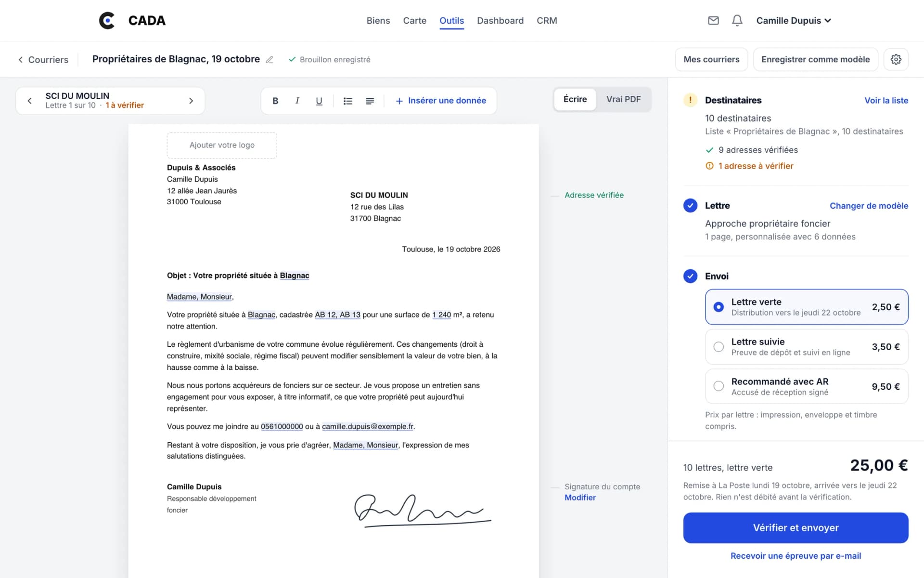Screen dimensions: 924x578
Task: Open settings gear next to Enregistrer comme modèle
Action: click(x=896, y=59)
